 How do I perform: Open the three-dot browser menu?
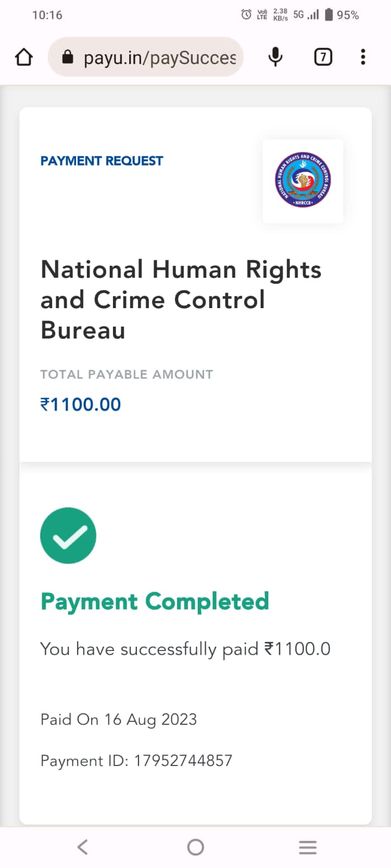coord(363,57)
